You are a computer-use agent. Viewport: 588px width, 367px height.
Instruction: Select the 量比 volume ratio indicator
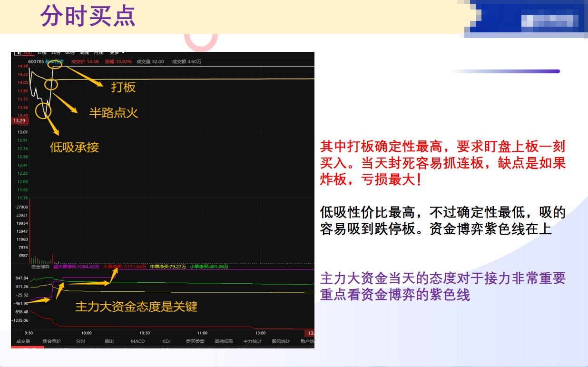click(x=109, y=341)
